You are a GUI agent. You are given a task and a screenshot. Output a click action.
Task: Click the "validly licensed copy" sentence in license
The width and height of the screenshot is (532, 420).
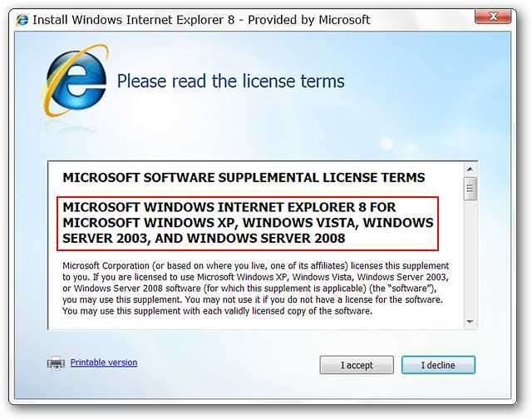tap(217, 311)
